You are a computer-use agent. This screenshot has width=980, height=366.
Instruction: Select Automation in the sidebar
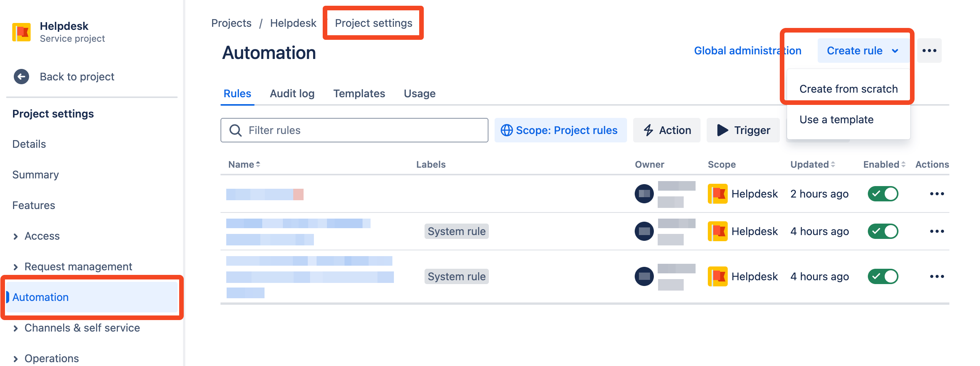pyautogui.click(x=92, y=297)
